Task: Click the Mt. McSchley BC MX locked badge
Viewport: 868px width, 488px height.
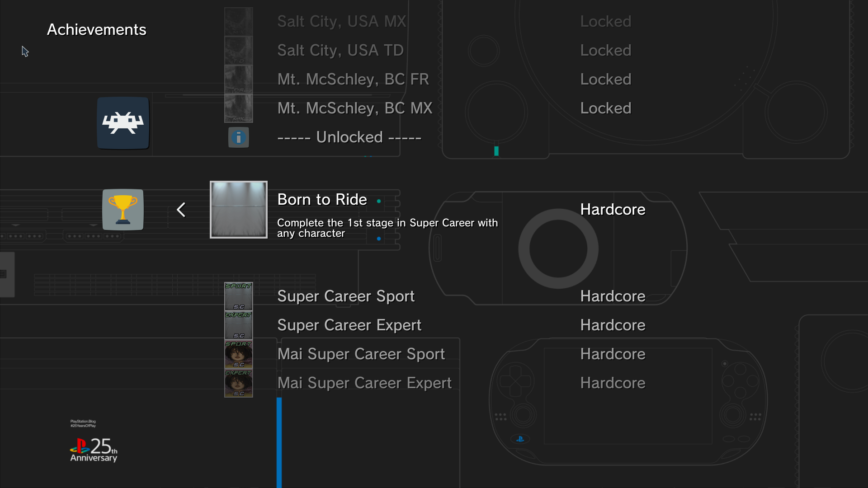Action: point(239,108)
